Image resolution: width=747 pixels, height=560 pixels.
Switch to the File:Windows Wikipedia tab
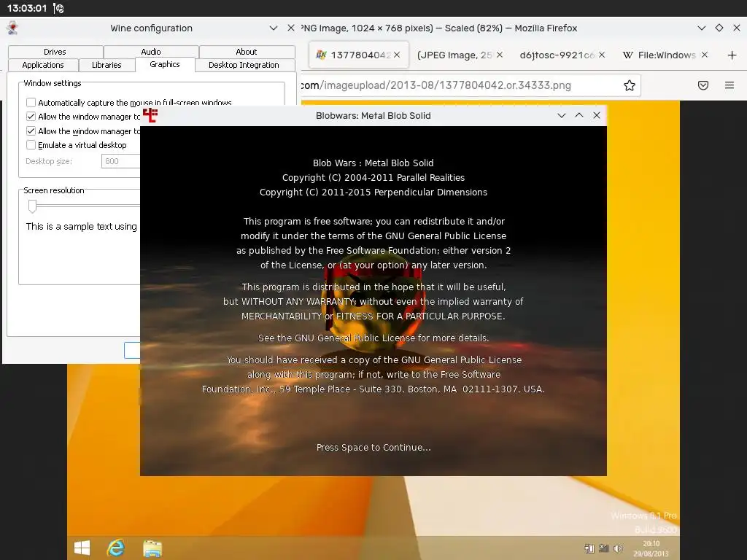click(659, 55)
